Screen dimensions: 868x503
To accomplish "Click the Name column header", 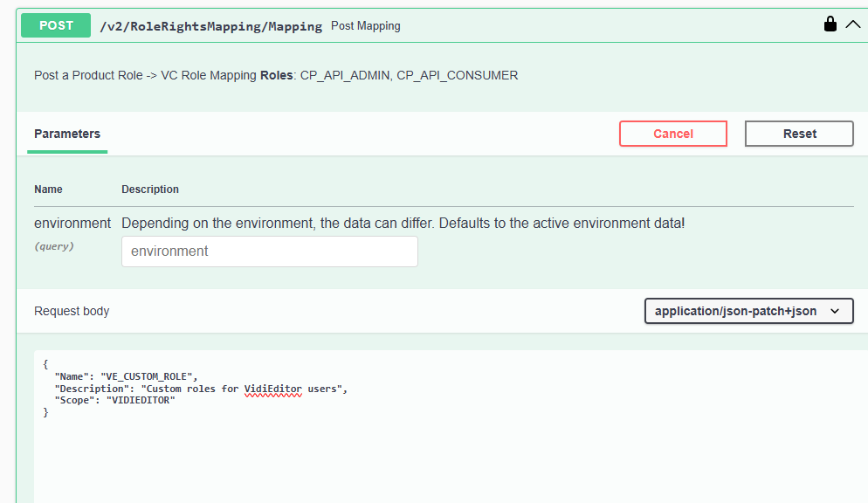I will coord(48,189).
